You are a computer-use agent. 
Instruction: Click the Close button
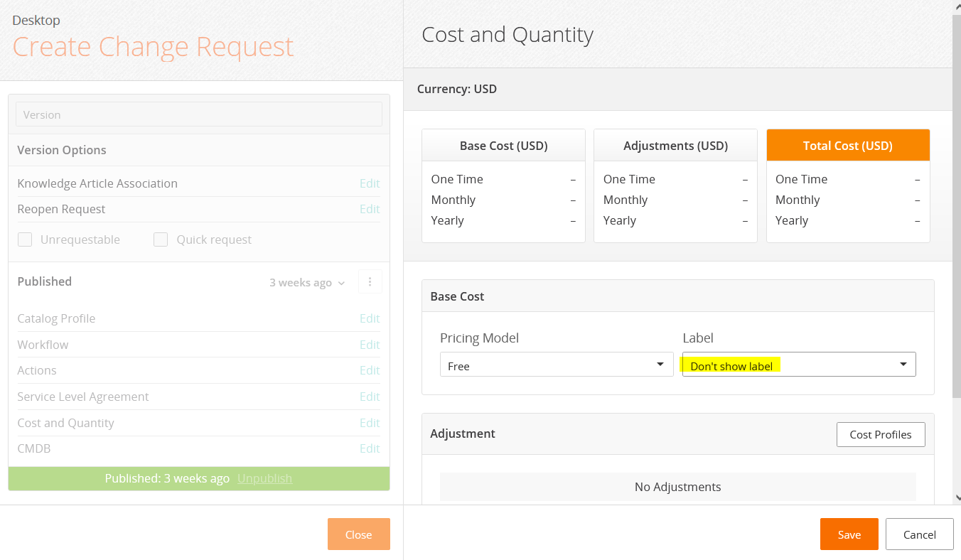(x=359, y=534)
